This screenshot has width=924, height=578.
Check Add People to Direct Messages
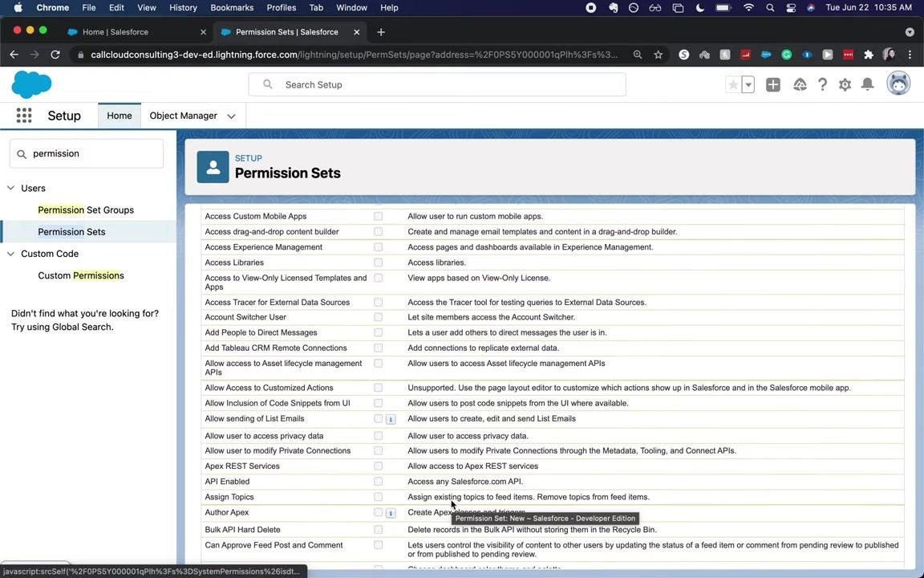click(379, 332)
